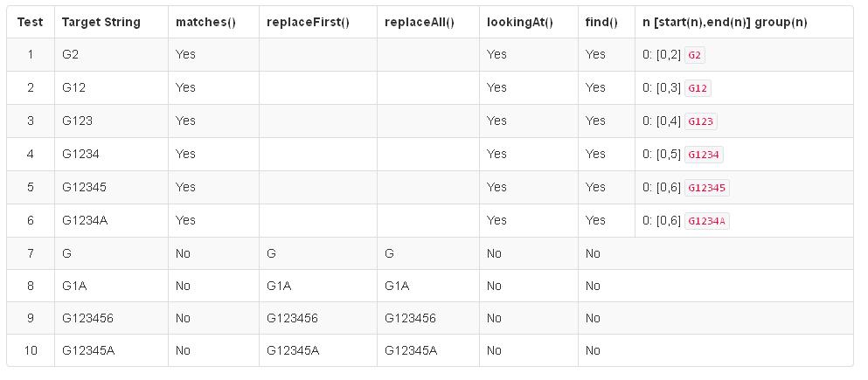This screenshot has width=868, height=380.
Task: Click test number 10 in the Test column
Action: [31, 351]
